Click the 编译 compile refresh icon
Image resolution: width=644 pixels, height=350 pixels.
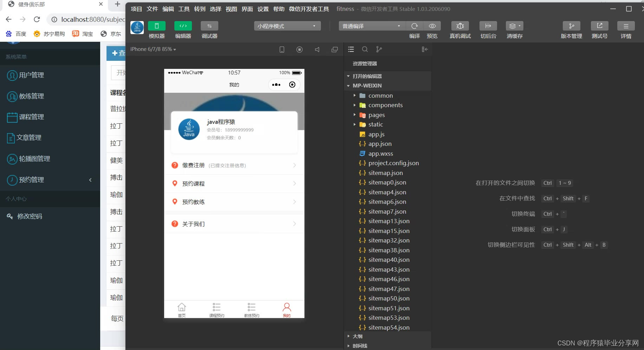pos(414,26)
